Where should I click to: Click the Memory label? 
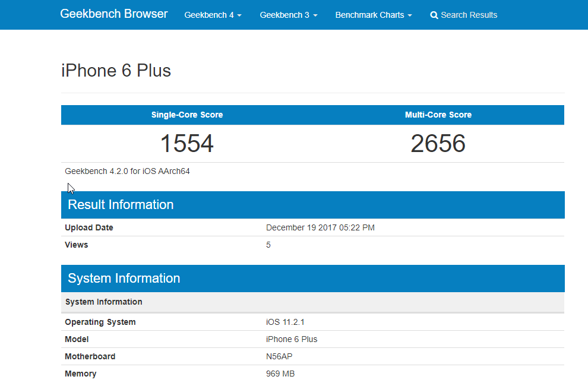(x=81, y=374)
